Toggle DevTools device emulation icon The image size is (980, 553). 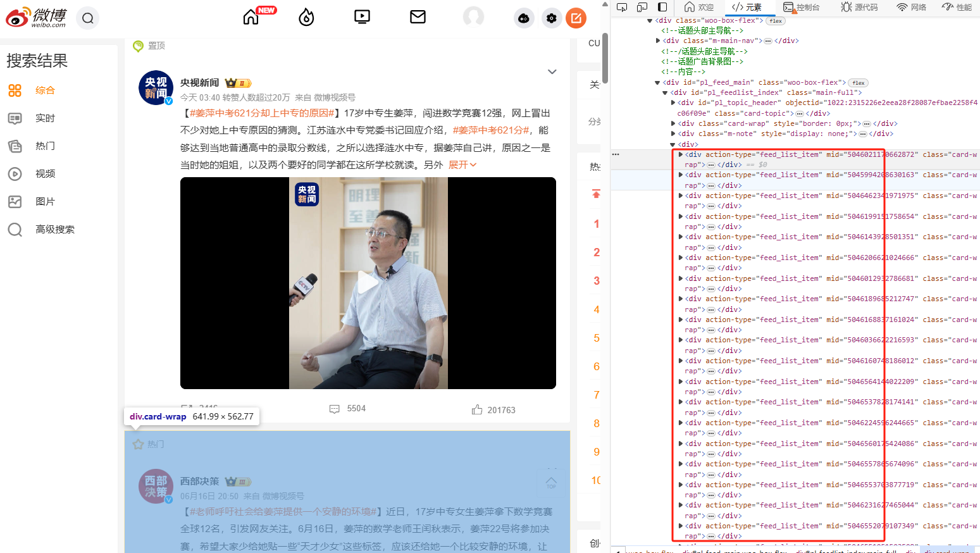click(642, 7)
